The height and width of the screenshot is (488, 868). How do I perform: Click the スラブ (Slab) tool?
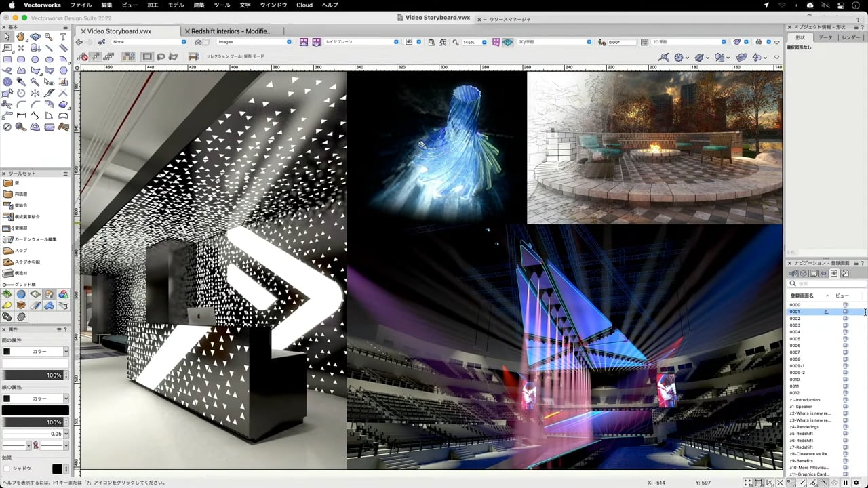(x=21, y=250)
